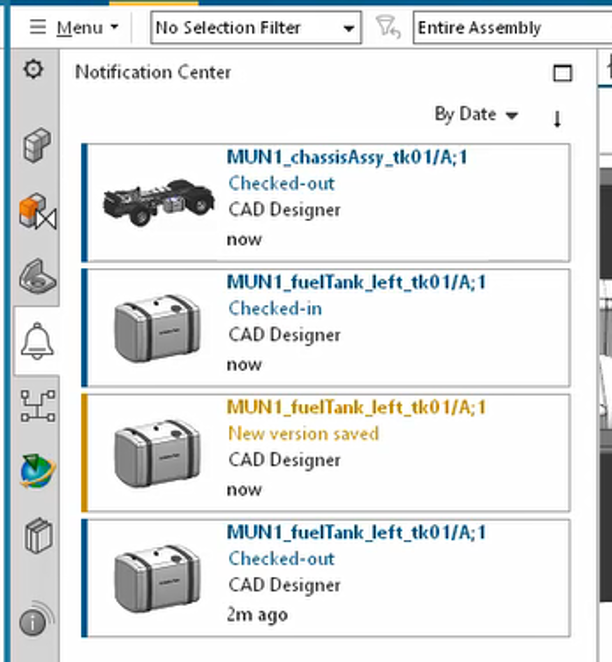The image size is (612, 662).
Task: Toggle the sort direction arrow
Action: pos(557,118)
